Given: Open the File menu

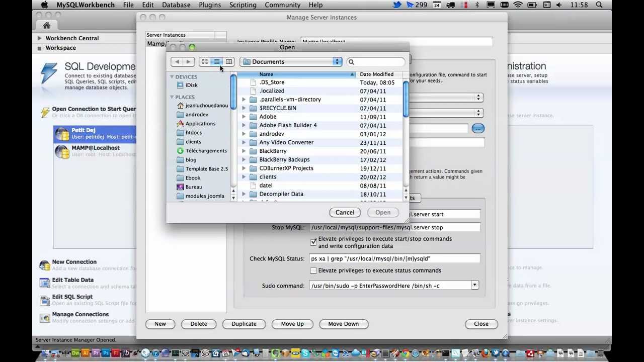Looking at the screenshot, I should coord(128,5).
